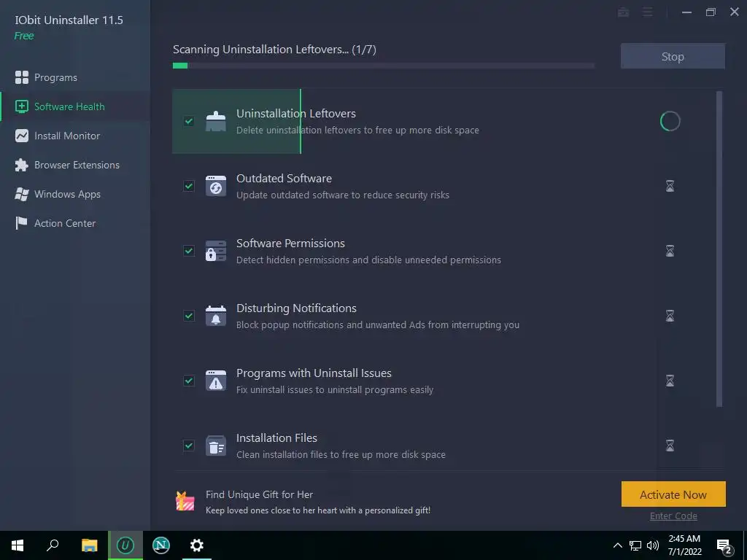Screen dimensions: 747x560
Task: Uncheck Installation Files checkbox
Action: [x=189, y=446]
